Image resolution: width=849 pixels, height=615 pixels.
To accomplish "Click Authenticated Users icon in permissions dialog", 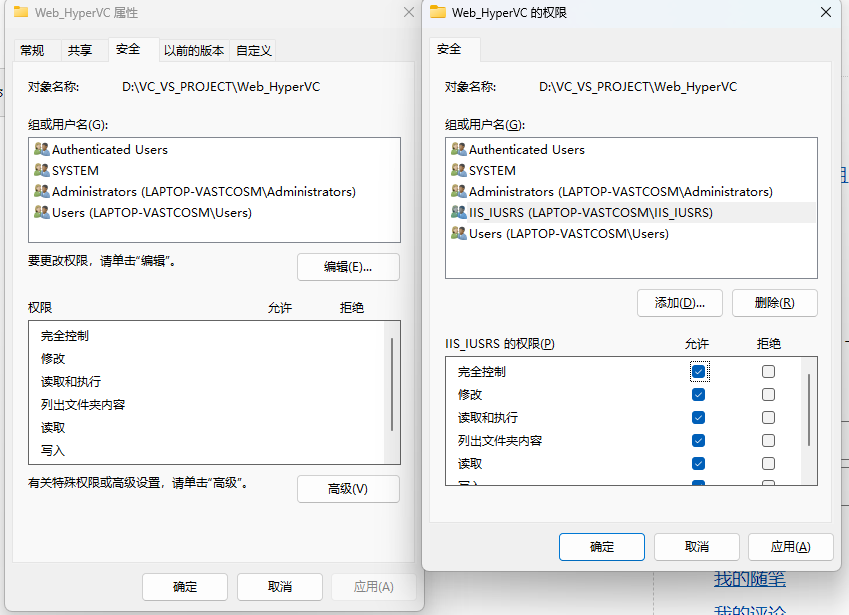I will [x=459, y=149].
